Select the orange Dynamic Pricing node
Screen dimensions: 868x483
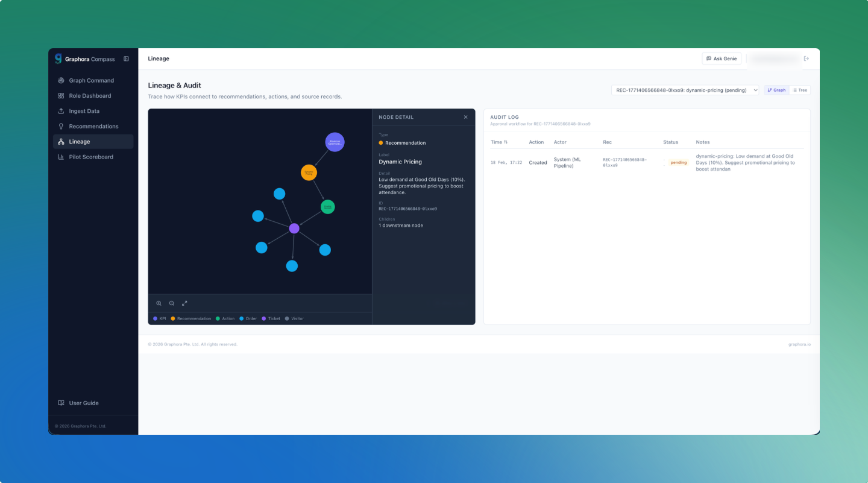click(x=309, y=172)
